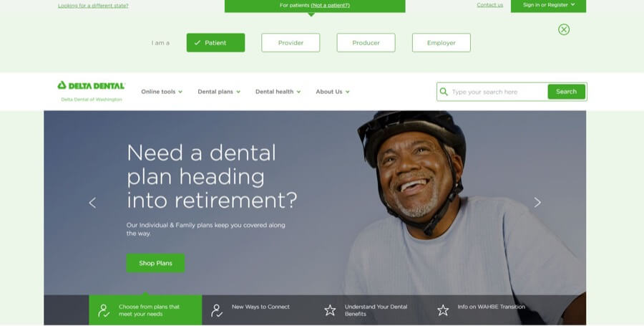Open the Sign in or Register dropdown
This screenshot has width=644, height=326.
[x=548, y=5]
